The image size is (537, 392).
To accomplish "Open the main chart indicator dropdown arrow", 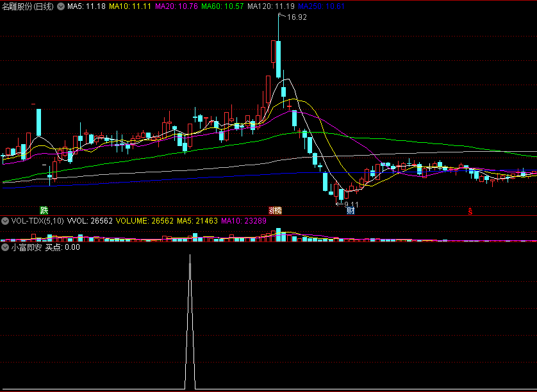I will pyautogui.click(x=61, y=6).
